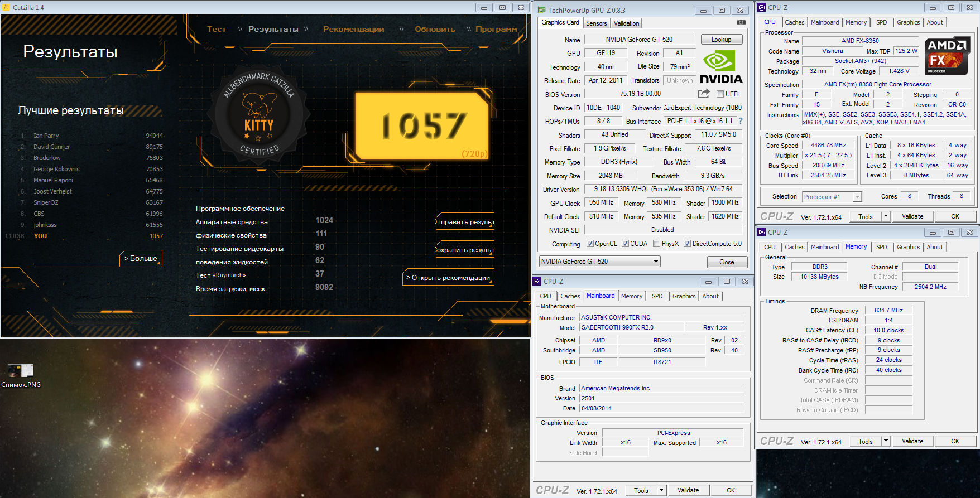The width and height of the screenshot is (980, 498).
Task: Open Caches tab in top CPU-Z window
Action: click(794, 22)
